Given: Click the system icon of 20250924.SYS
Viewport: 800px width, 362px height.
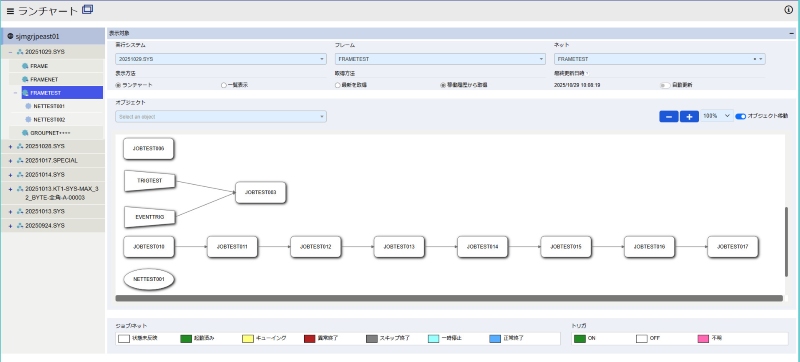Looking at the screenshot, I should [20, 225].
